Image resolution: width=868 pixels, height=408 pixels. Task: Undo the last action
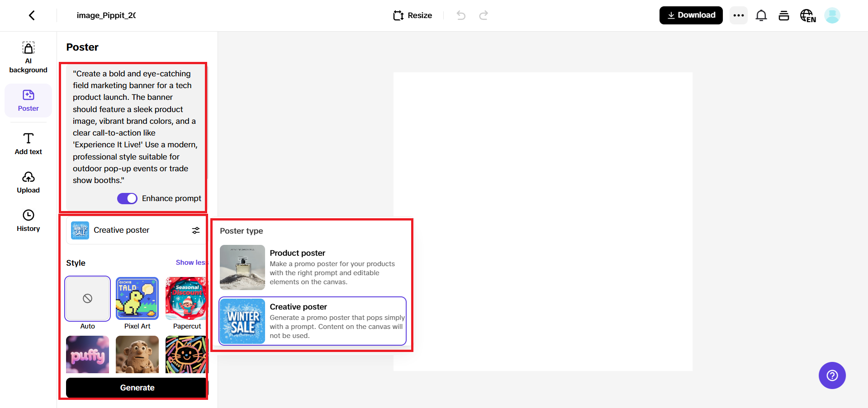(461, 15)
